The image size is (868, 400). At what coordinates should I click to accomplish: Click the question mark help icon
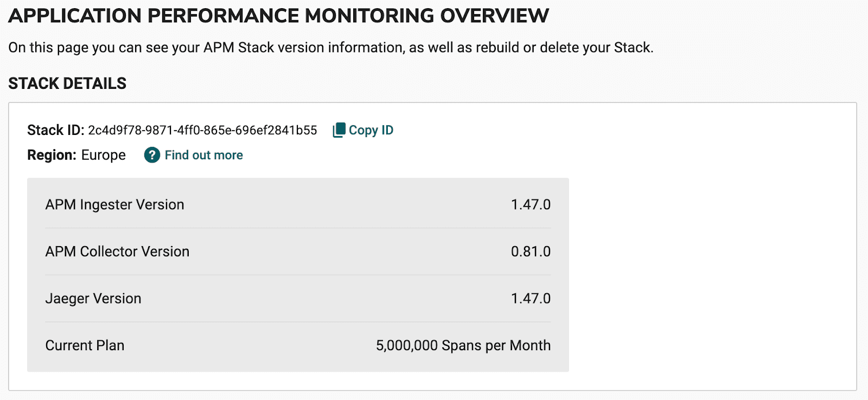(x=151, y=156)
